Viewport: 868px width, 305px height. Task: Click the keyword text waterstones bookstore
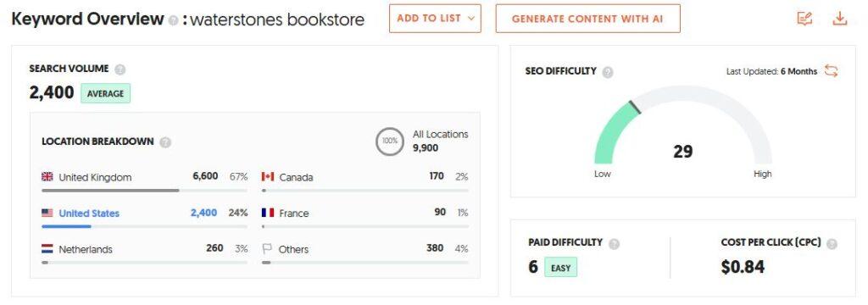277,20
